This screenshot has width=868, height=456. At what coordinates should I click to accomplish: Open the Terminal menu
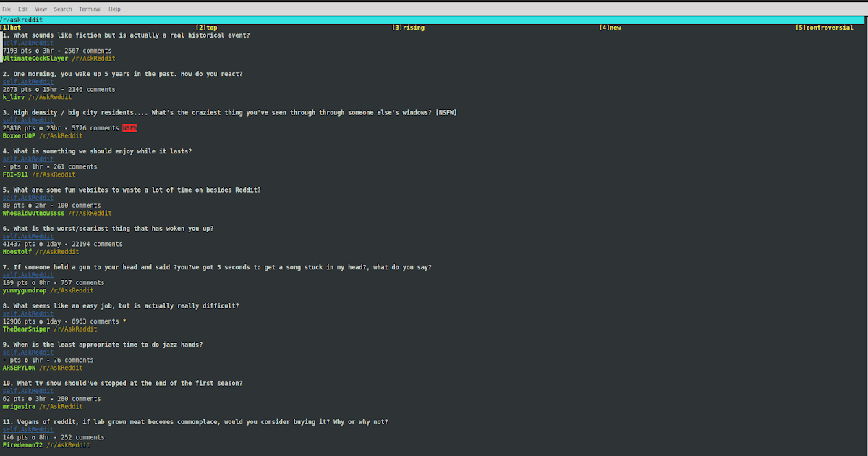pos(90,9)
